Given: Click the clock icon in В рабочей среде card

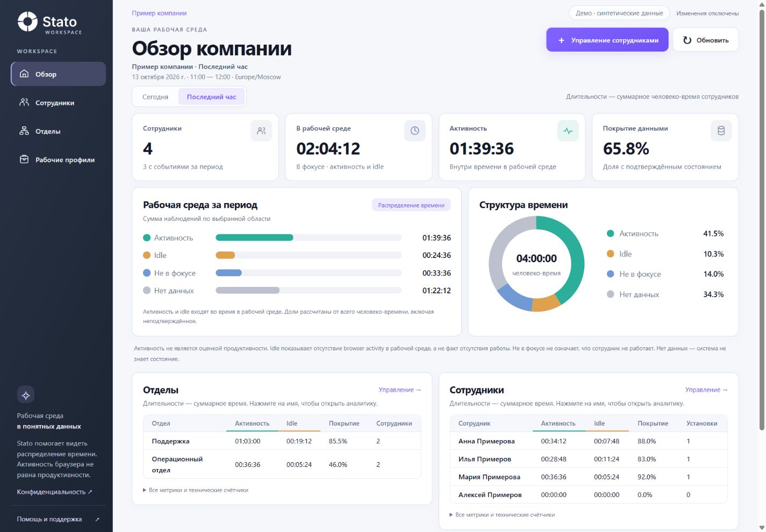Looking at the screenshot, I should click(414, 131).
